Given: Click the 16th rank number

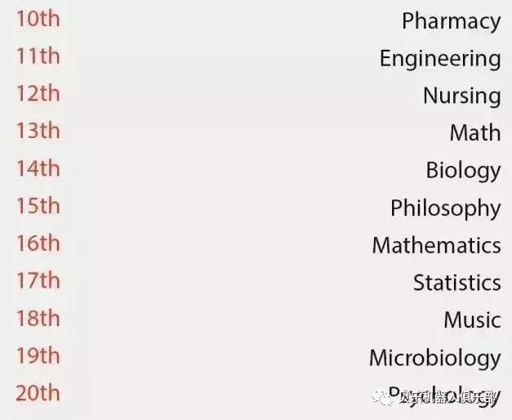Looking at the screenshot, I should click(x=38, y=244).
